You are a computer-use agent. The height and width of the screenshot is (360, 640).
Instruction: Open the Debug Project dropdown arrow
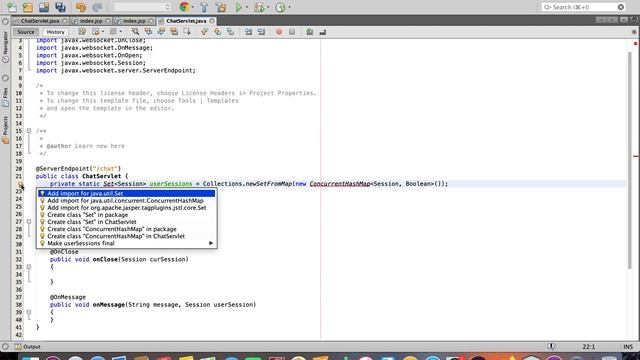(x=268, y=7)
